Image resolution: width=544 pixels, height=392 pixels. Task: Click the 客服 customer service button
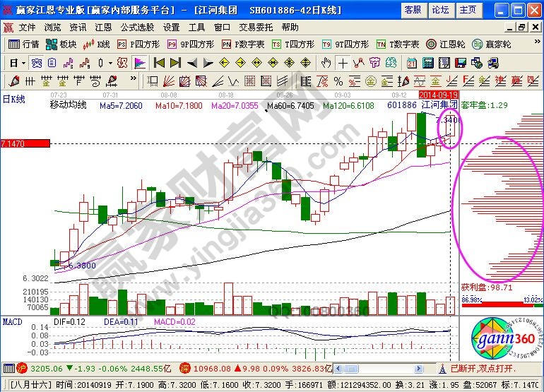(x=412, y=10)
